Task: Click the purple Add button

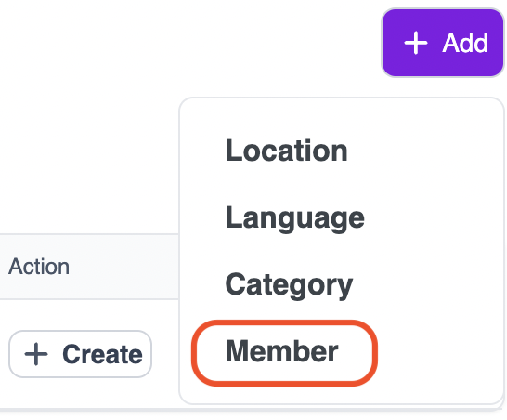Action: [443, 43]
